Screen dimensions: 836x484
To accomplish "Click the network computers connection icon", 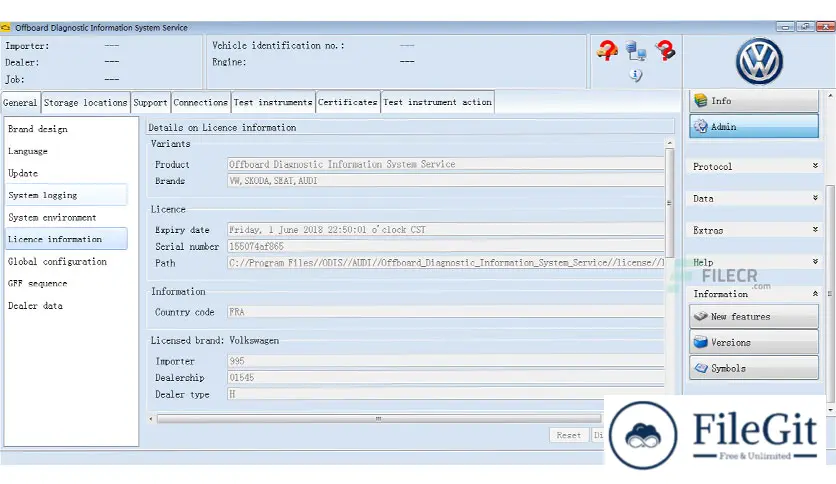I will pos(636,51).
